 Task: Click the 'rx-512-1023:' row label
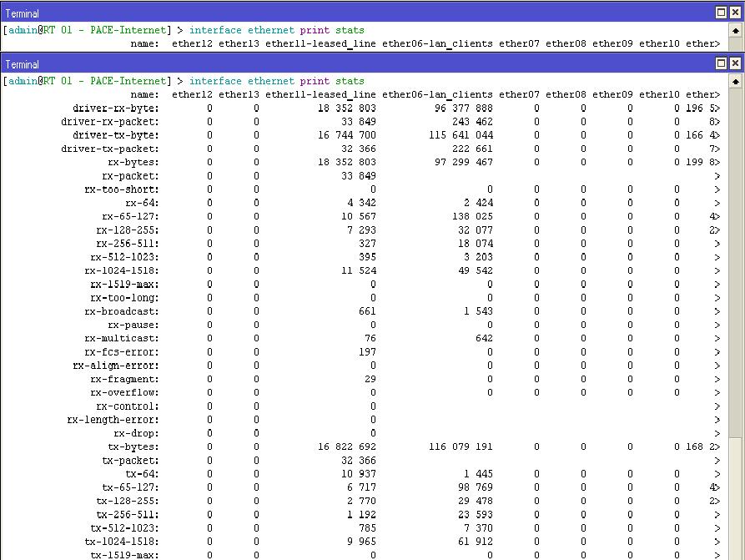pos(124,257)
